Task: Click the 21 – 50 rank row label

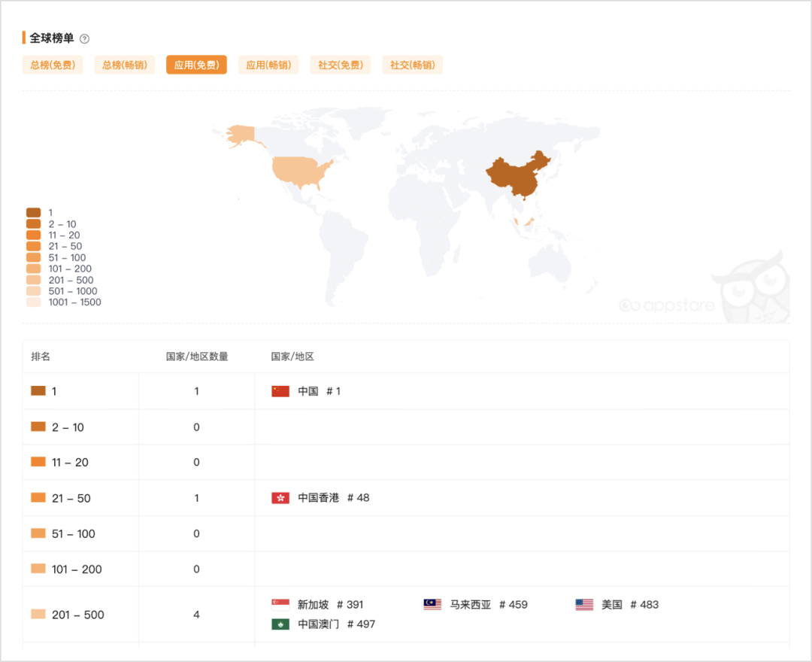Action: point(71,498)
